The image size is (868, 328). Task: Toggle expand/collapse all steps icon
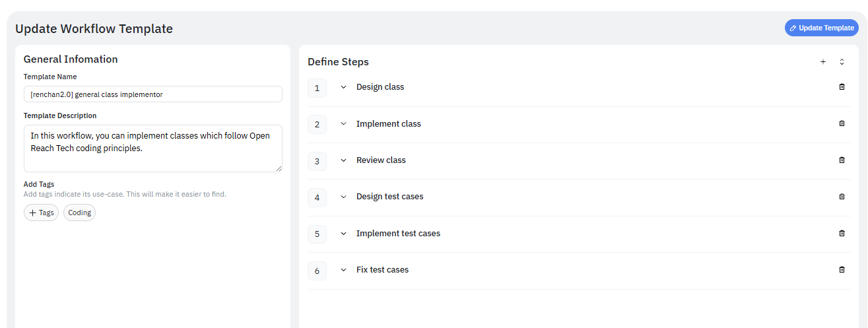(x=842, y=62)
